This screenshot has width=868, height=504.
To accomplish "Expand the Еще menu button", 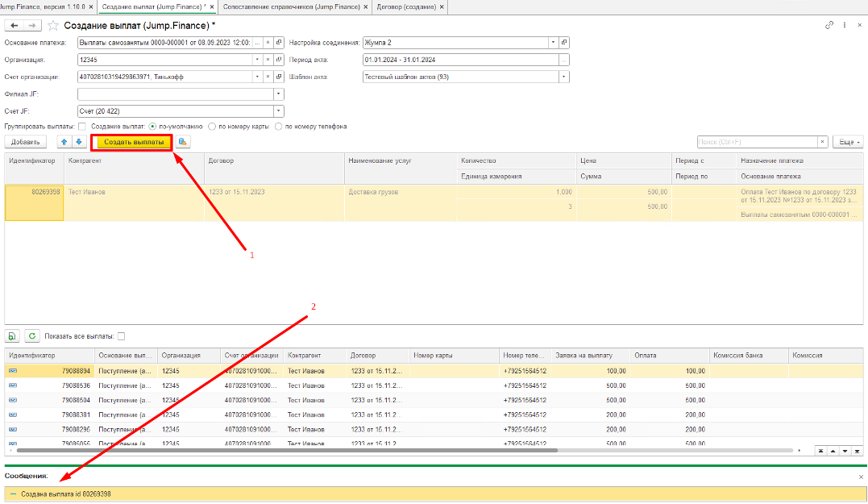I will (x=847, y=142).
